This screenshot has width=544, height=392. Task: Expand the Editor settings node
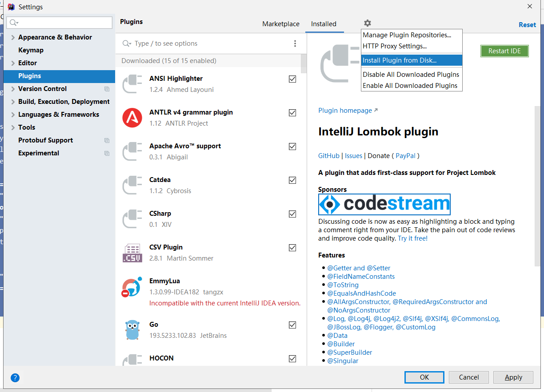tap(13, 63)
